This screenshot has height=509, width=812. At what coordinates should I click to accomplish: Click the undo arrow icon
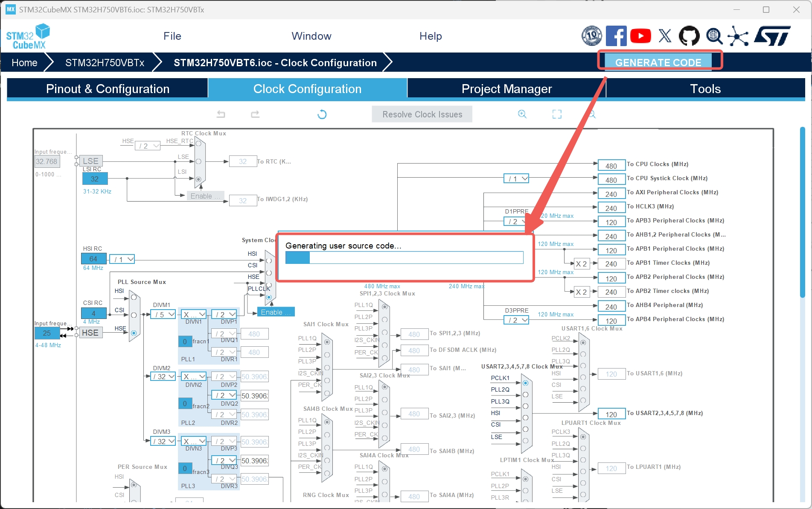pos(221,114)
